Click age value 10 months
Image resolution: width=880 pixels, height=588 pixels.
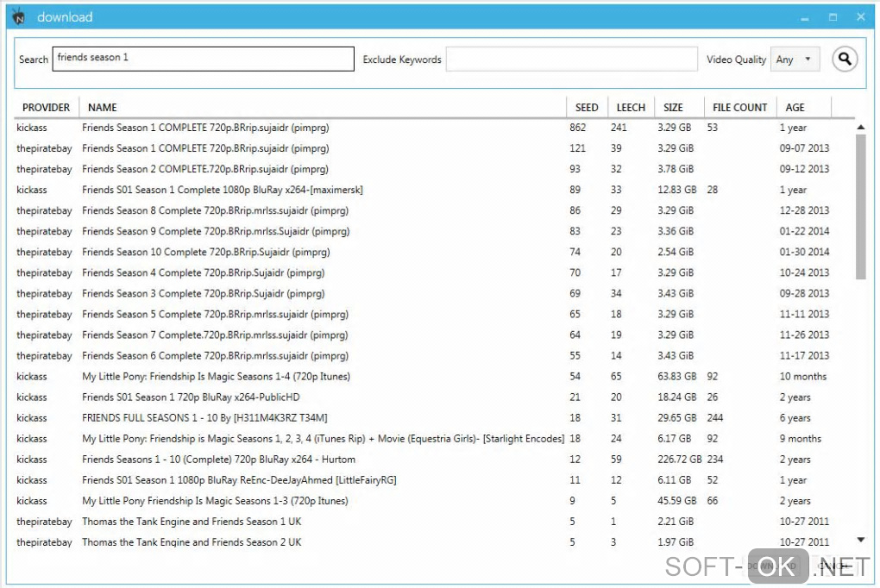(x=802, y=377)
